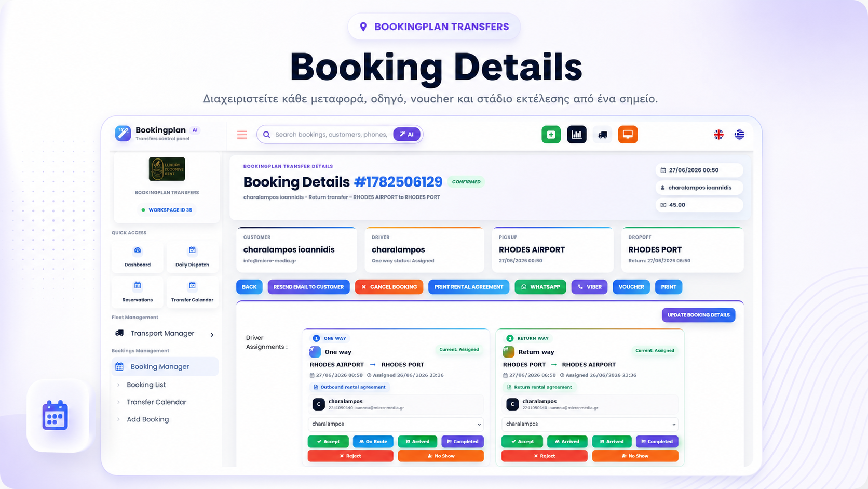Viewport: 868px width, 489px height.
Task: Open Add Booking submenu item
Action: pyautogui.click(x=147, y=419)
